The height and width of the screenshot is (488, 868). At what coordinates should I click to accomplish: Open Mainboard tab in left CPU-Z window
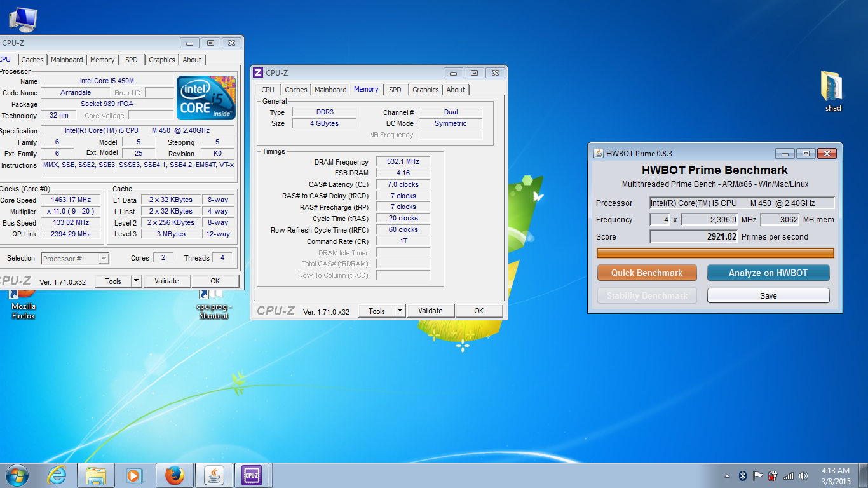[67, 60]
